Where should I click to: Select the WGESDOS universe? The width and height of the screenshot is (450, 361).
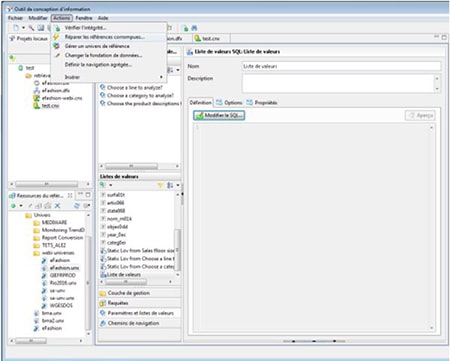[61, 305]
